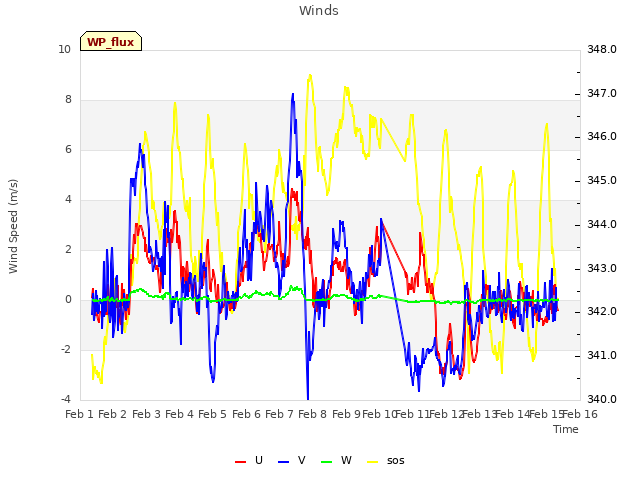Select the sos legend label
Image resolution: width=640 pixels, height=480 pixels.
(396, 461)
